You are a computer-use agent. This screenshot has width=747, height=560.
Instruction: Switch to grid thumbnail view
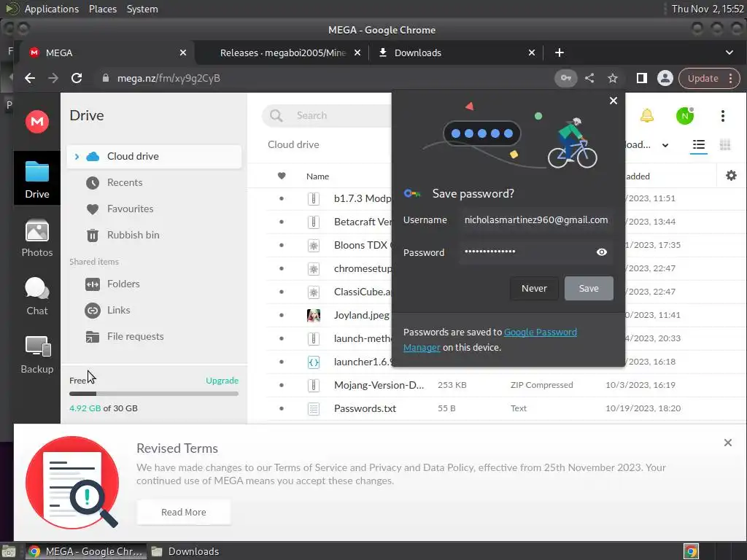pyautogui.click(x=724, y=144)
